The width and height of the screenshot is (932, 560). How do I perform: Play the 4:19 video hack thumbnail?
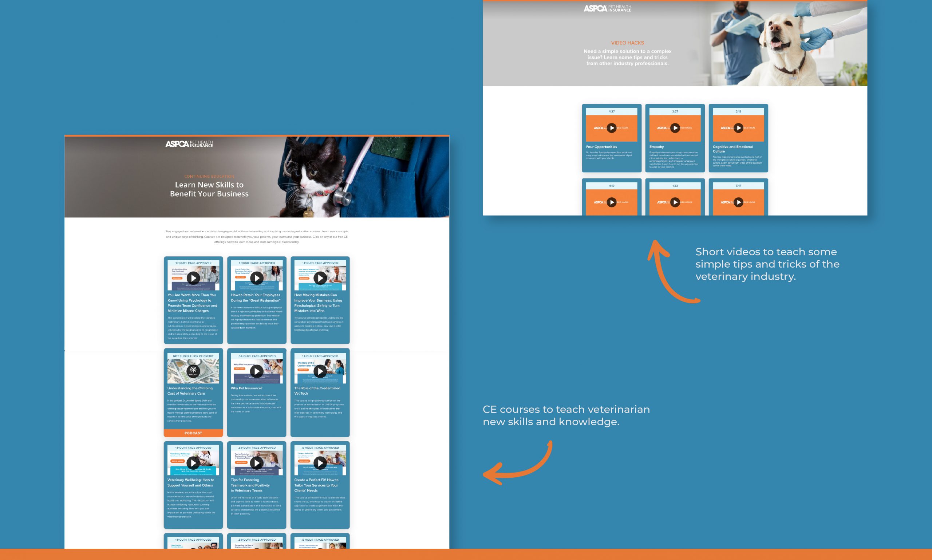(x=612, y=202)
